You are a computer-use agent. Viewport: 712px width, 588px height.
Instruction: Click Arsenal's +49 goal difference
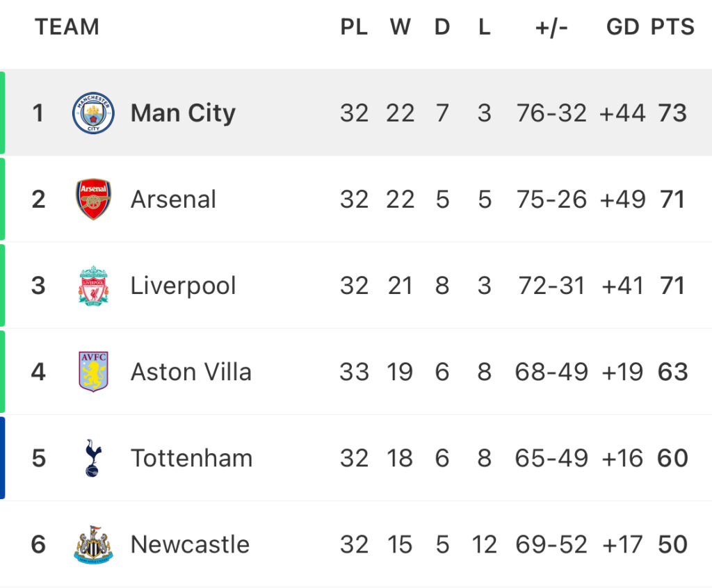[x=622, y=199]
